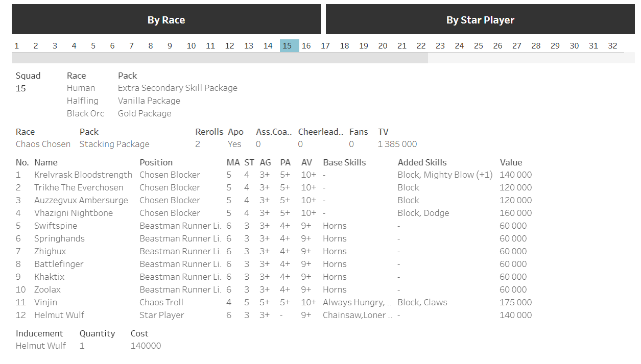Click the horizontal scrollbar under squad numbers
Viewport: 641px width, 364px height.
220,58
